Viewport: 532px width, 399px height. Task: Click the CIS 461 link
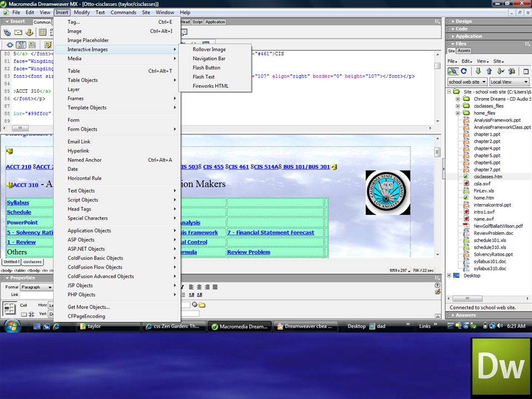238,167
